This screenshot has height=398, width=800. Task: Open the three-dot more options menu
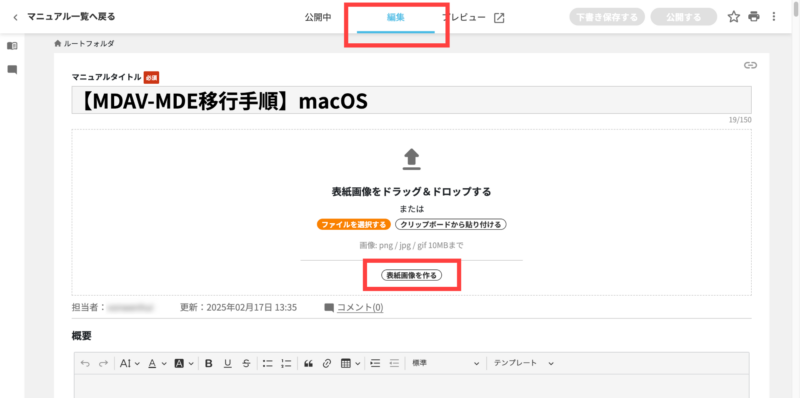(x=774, y=17)
